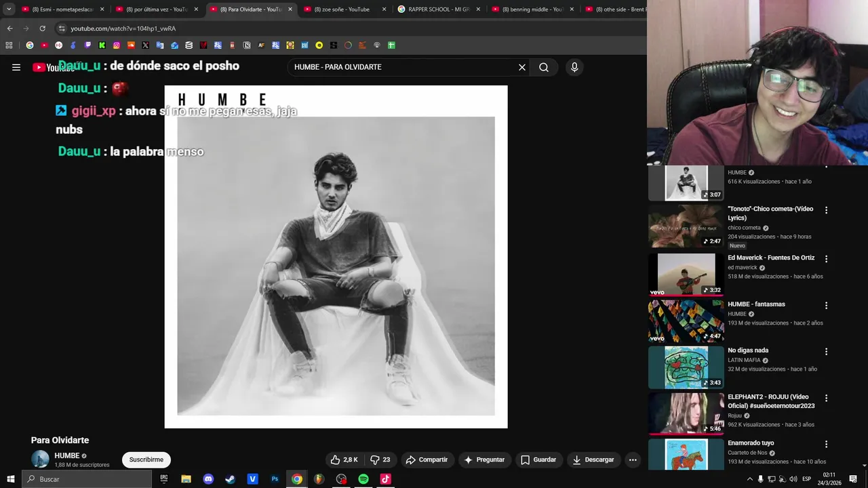
Task: Open the X (Twitter) bookmark icon
Action: (x=145, y=45)
